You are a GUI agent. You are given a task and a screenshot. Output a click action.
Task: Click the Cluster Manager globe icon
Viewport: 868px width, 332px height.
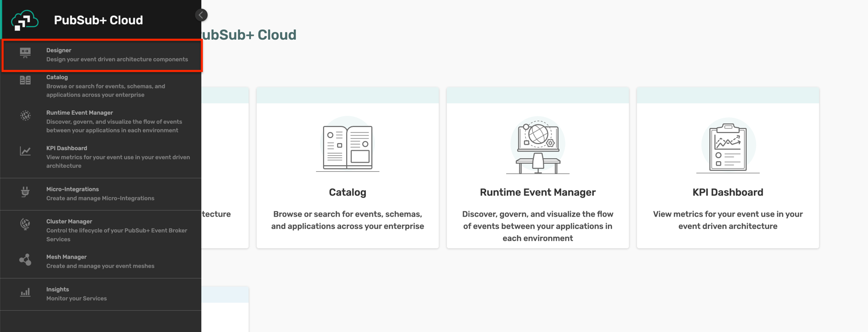pyautogui.click(x=25, y=224)
